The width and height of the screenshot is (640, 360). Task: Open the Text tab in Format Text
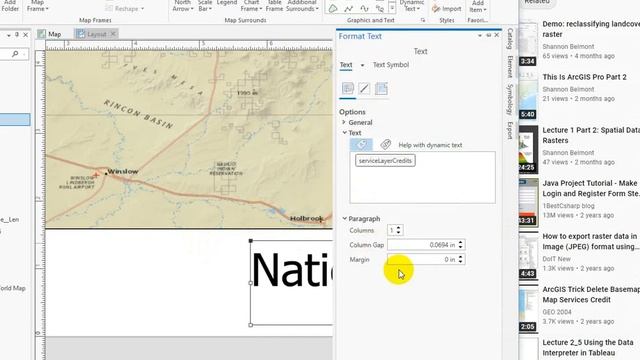346,65
